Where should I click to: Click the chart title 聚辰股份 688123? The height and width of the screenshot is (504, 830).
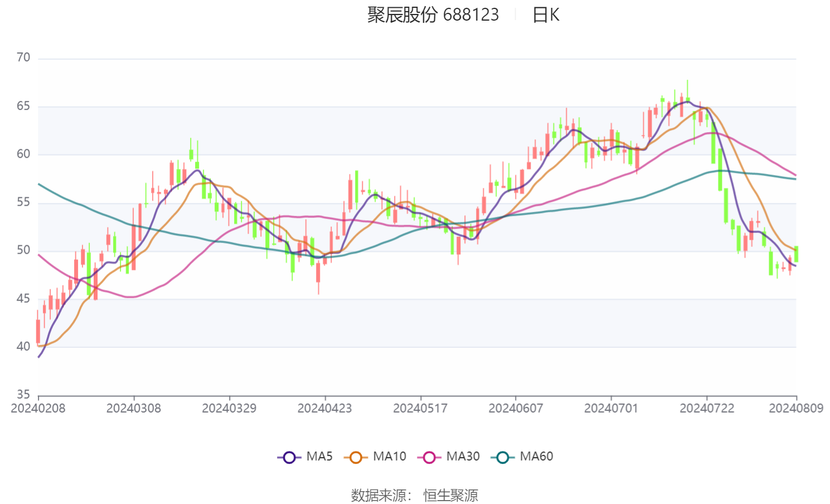coord(433,14)
